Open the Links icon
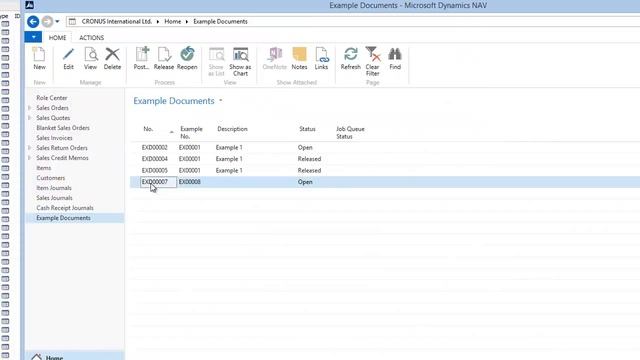 (322, 54)
